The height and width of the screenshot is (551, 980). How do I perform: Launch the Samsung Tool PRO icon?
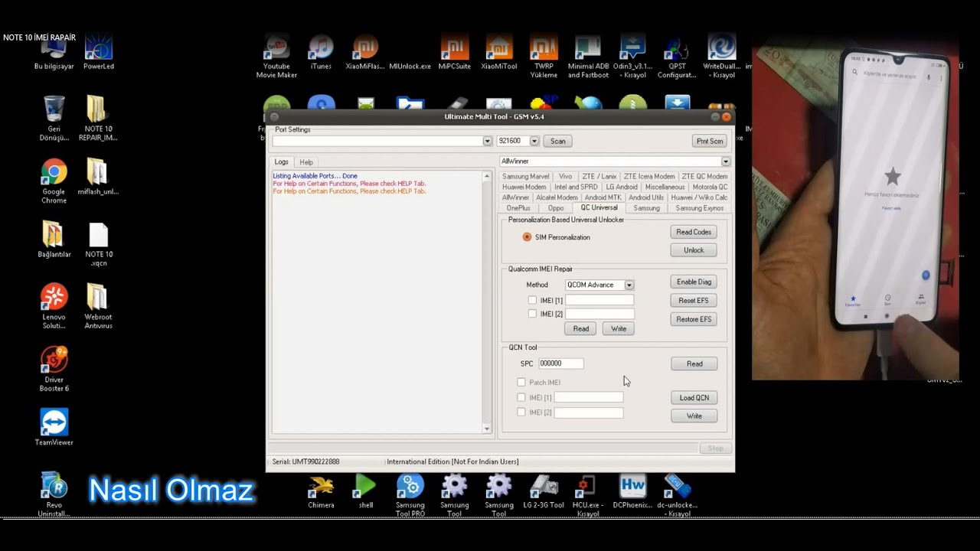(x=410, y=495)
